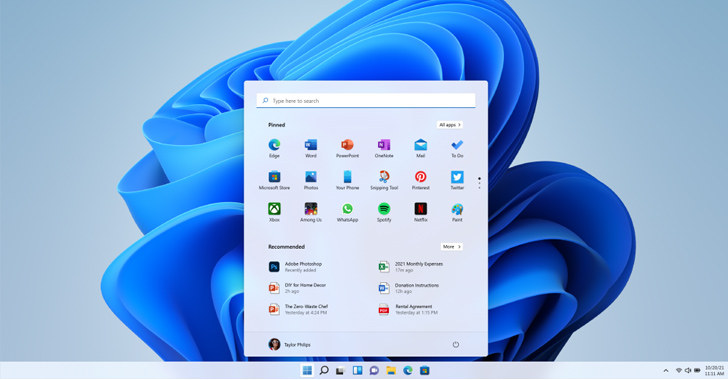Open Microsoft Store from taskbar
The image size is (728, 380).
424,370
